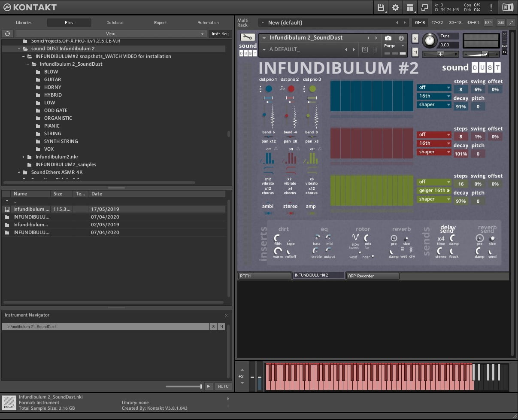This screenshot has width=518, height=420.
Task: Switch to the Automation tab
Action: point(208,23)
